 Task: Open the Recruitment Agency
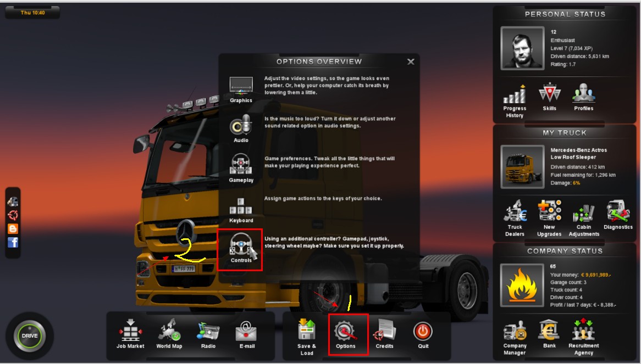point(584,330)
